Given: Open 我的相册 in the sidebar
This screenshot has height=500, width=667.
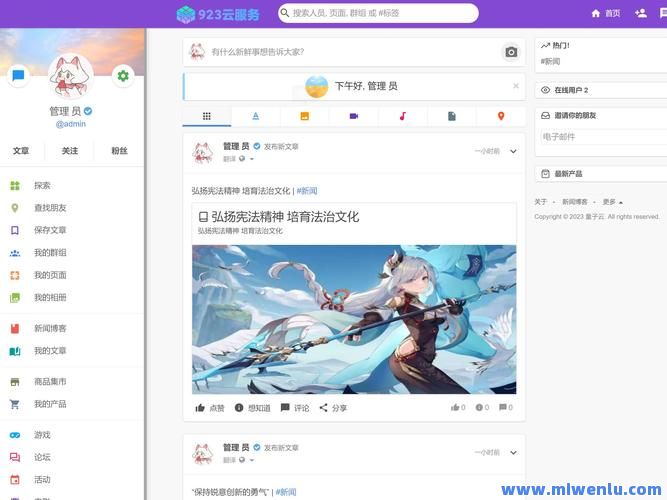Looking at the screenshot, I should point(50,297).
